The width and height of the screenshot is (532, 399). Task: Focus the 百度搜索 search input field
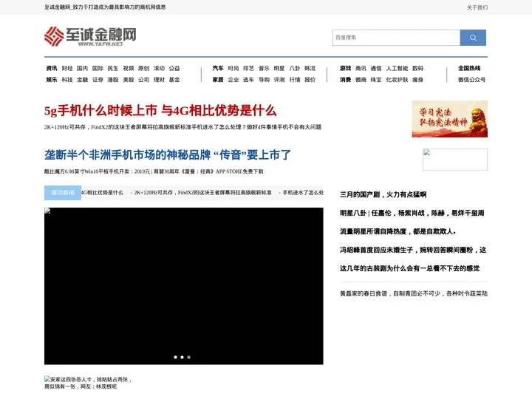click(396, 38)
